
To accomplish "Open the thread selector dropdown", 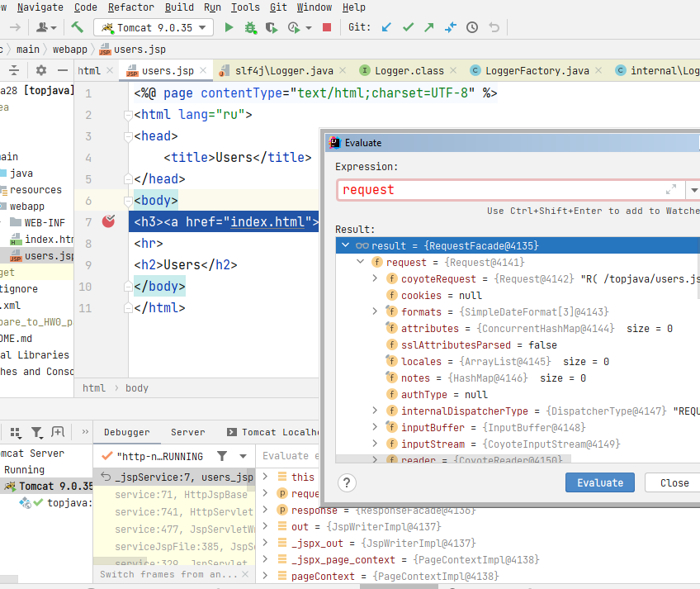I will tap(243, 456).
